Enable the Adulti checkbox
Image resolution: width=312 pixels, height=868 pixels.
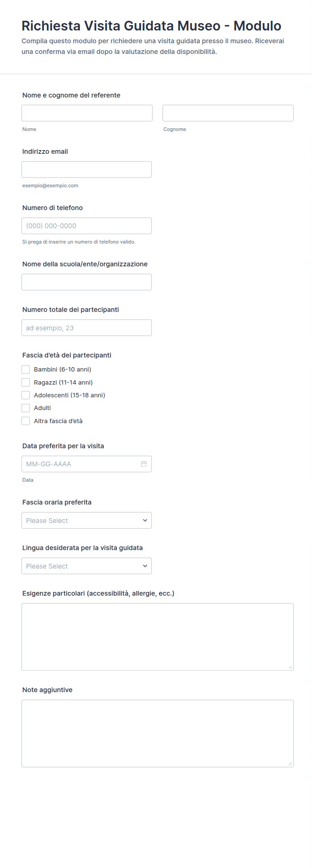point(25,408)
